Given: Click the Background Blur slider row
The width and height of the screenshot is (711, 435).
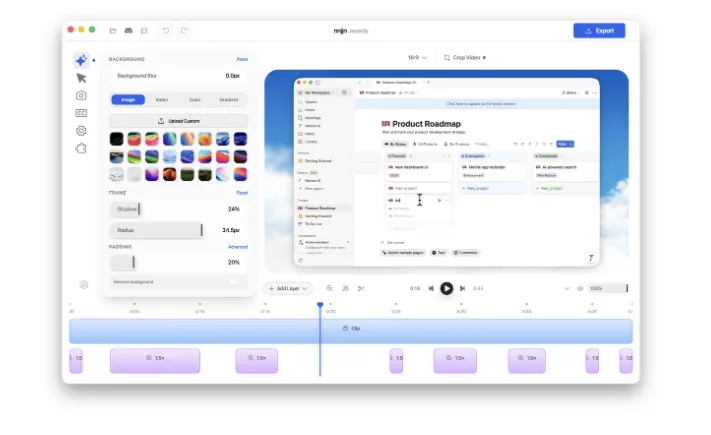Looking at the screenshot, I should pos(179,76).
